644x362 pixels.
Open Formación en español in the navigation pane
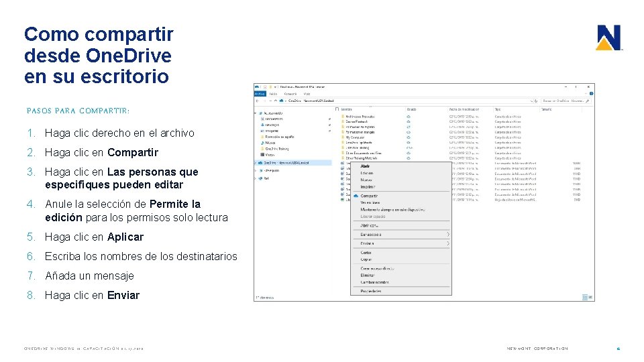coord(277,137)
